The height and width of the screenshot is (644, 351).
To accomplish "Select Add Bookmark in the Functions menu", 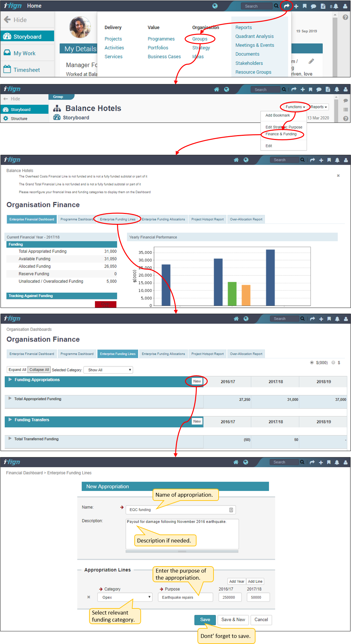I will click(278, 115).
